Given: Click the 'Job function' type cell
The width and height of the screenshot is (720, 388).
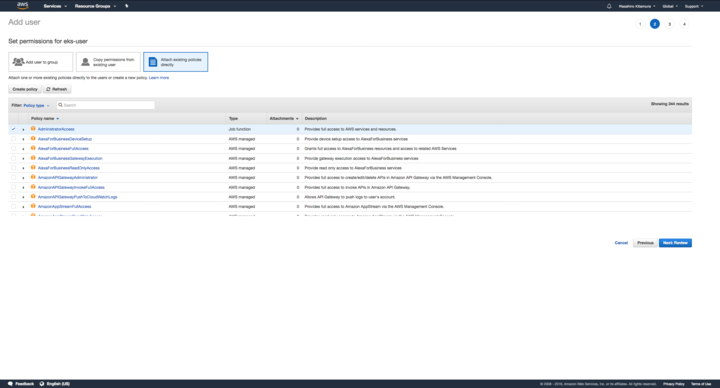Looking at the screenshot, I should pos(240,129).
